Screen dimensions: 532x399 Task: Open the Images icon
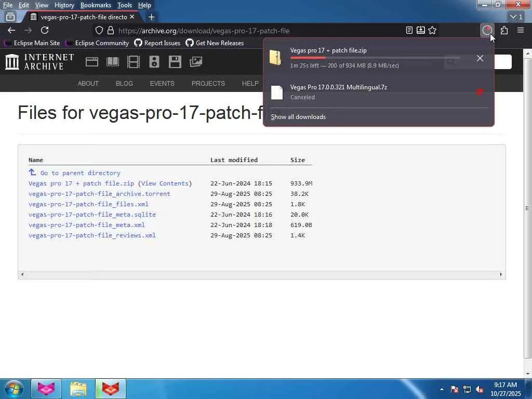[196, 62]
